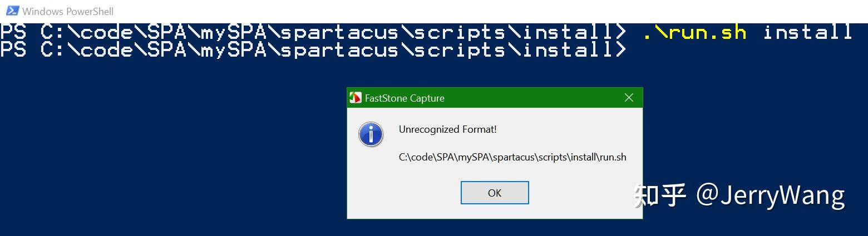Screen dimensions: 868x236
Task: Click the blue information icon
Action: click(x=371, y=134)
